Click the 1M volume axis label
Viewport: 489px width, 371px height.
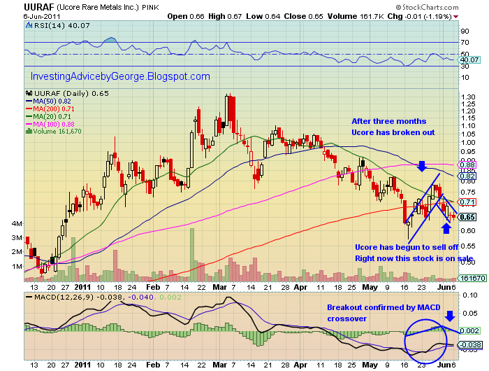(x=17, y=267)
